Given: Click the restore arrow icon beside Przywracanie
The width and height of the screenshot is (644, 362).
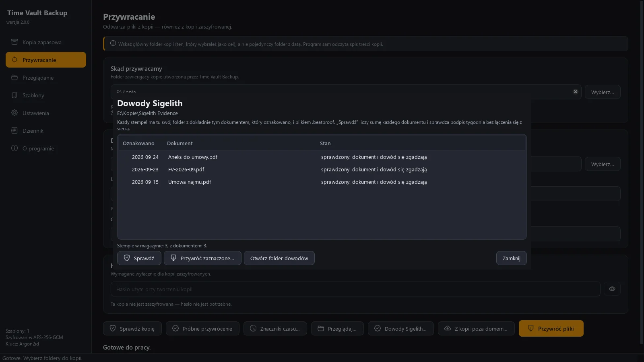Looking at the screenshot, I should click(x=14, y=60).
